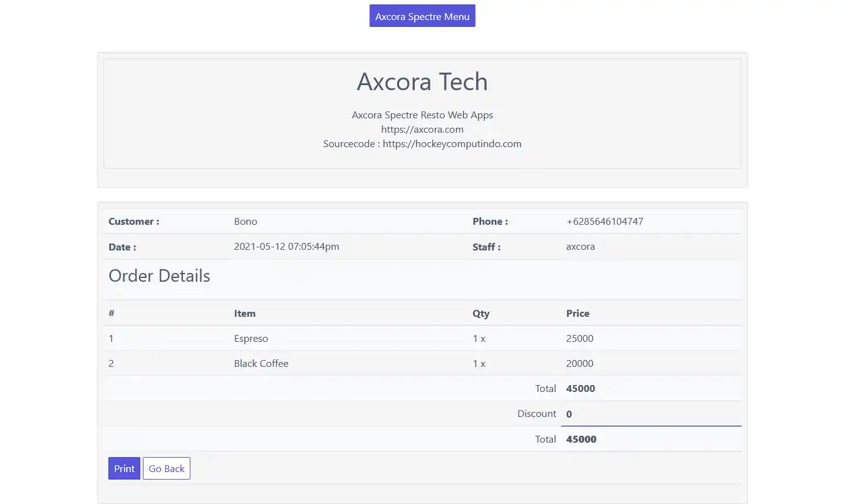Image resolution: width=845 pixels, height=504 pixels.
Task: Focus the Discount input field
Action: [650, 414]
